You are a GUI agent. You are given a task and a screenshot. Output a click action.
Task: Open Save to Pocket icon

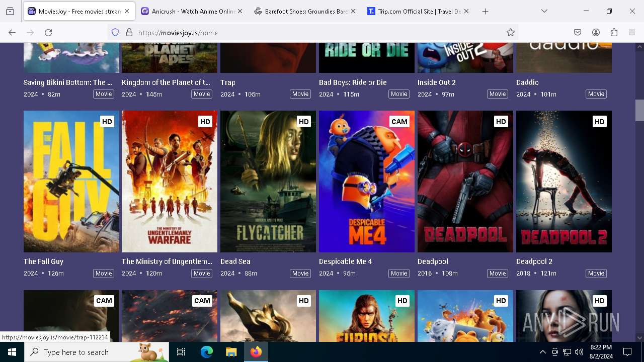tap(578, 32)
